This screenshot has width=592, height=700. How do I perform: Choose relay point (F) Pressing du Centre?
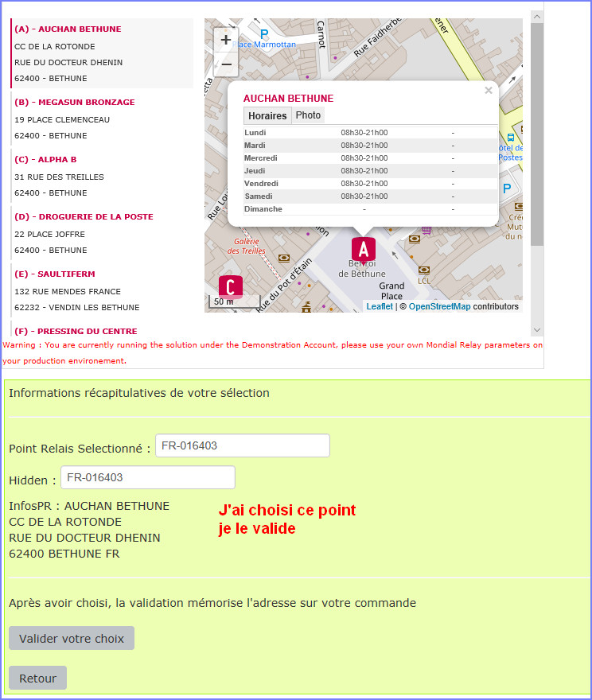coord(76,331)
